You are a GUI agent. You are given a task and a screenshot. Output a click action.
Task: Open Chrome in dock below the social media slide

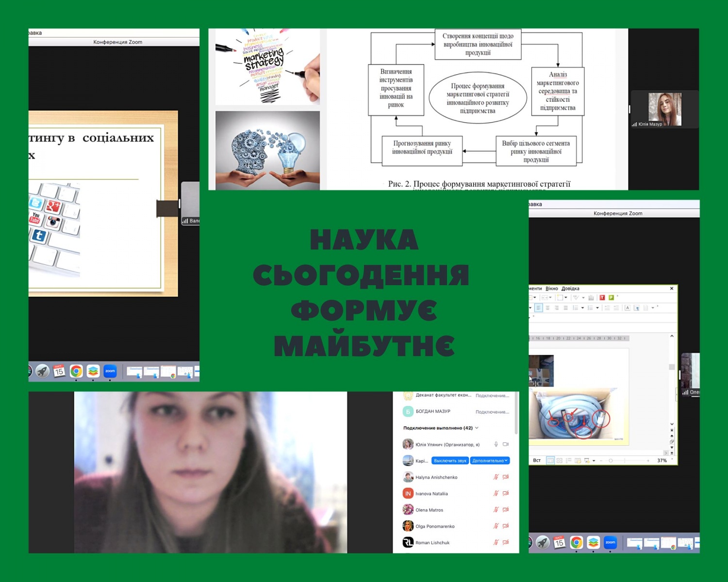[x=76, y=372]
